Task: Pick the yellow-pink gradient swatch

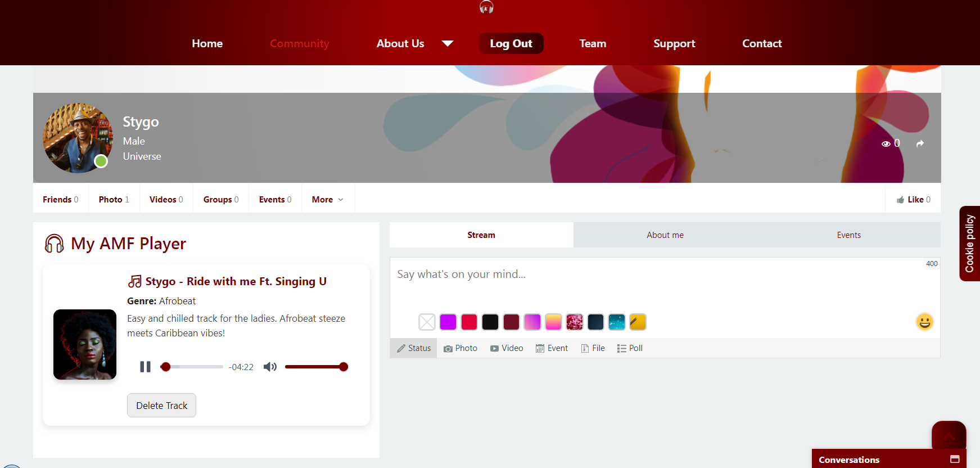Action: [x=554, y=322]
